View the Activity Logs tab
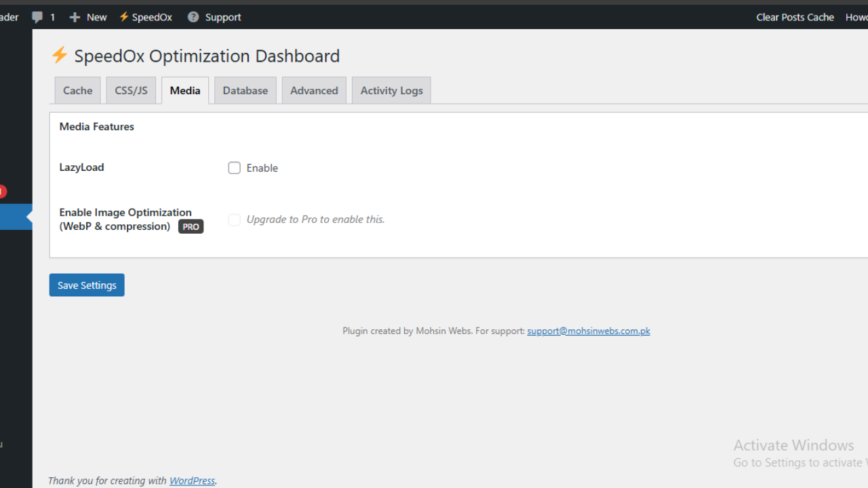This screenshot has width=868, height=488. (391, 90)
